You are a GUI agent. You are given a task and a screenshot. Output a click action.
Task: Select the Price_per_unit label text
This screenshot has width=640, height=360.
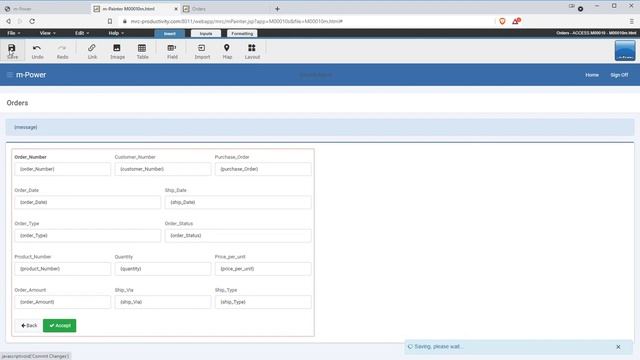click(230, 257)
